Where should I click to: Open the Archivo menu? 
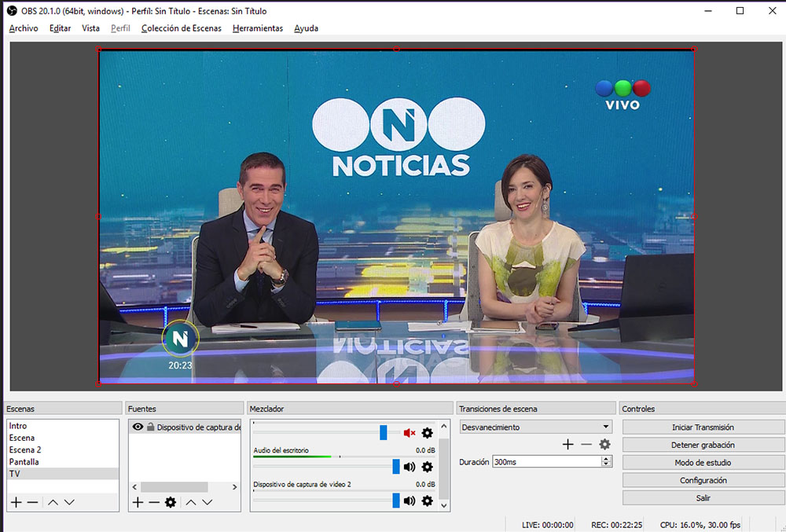click(x=24, y=28)
